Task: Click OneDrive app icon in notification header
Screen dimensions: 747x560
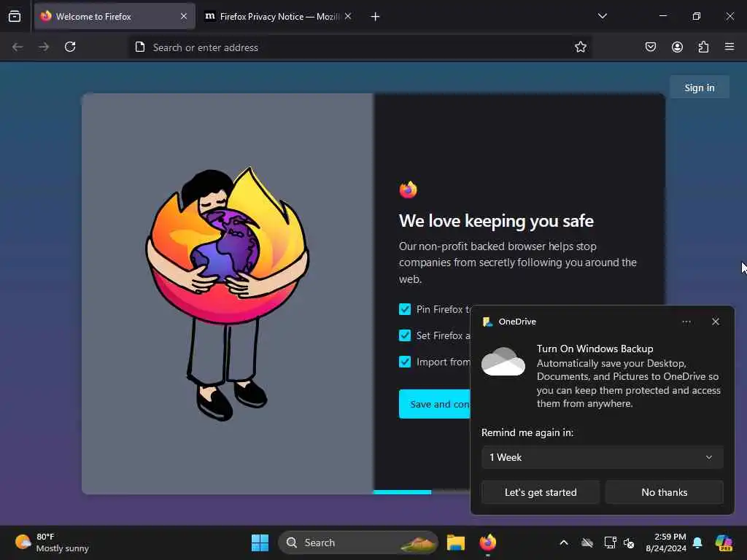Action: [487, 322]
